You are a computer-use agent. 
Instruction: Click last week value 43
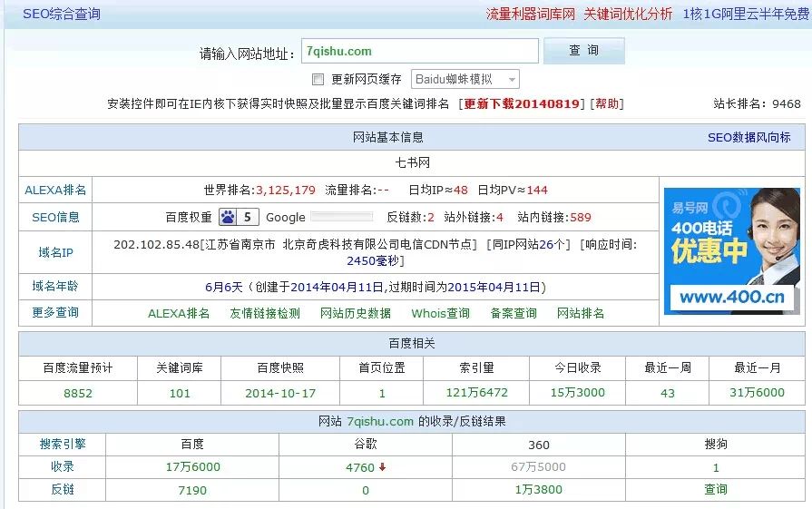[668, 393]
